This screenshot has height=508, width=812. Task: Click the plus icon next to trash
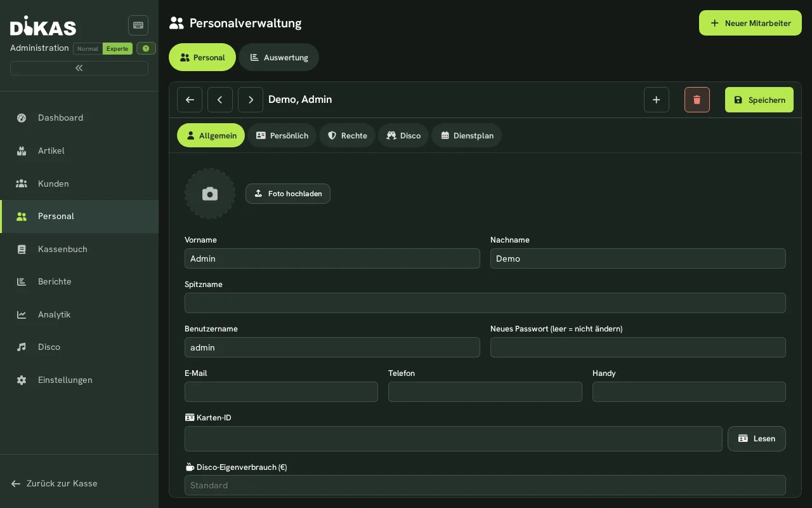click(657, 100)
